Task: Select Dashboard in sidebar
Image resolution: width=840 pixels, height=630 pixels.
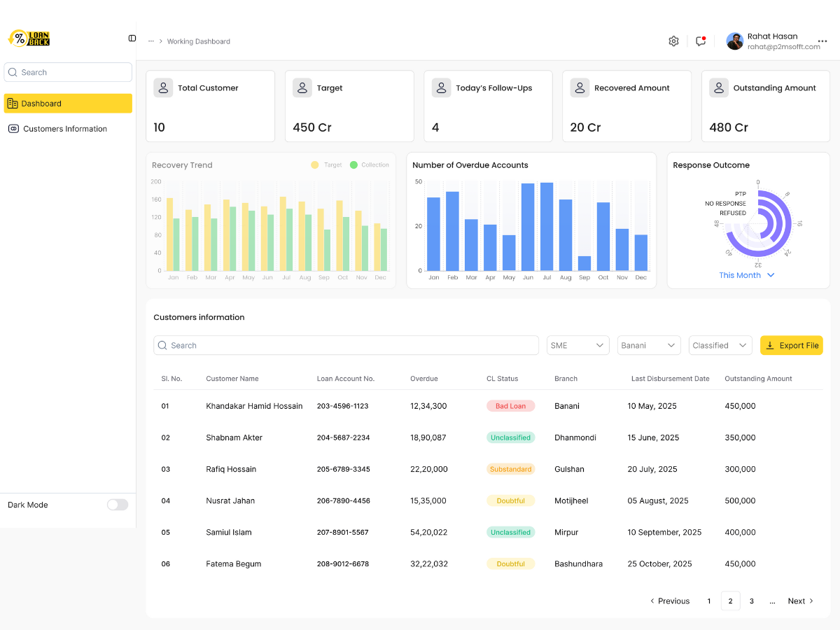Action: [68, 104]
